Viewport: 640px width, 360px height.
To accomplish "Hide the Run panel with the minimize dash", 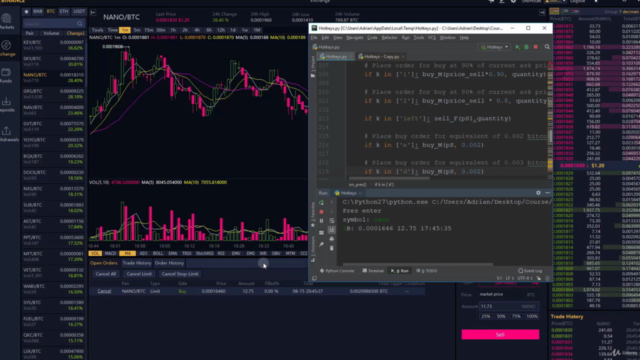I will click(547, 193).
